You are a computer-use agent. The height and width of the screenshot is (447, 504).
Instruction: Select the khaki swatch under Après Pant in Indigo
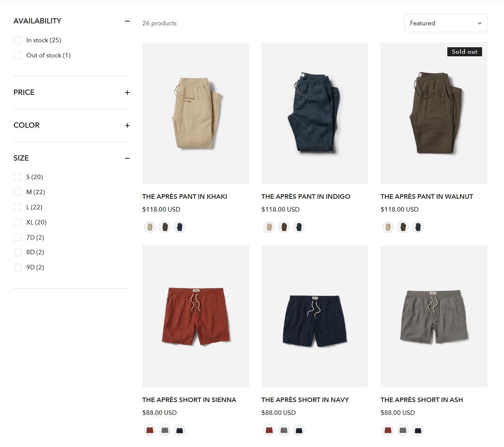(269, 227)
